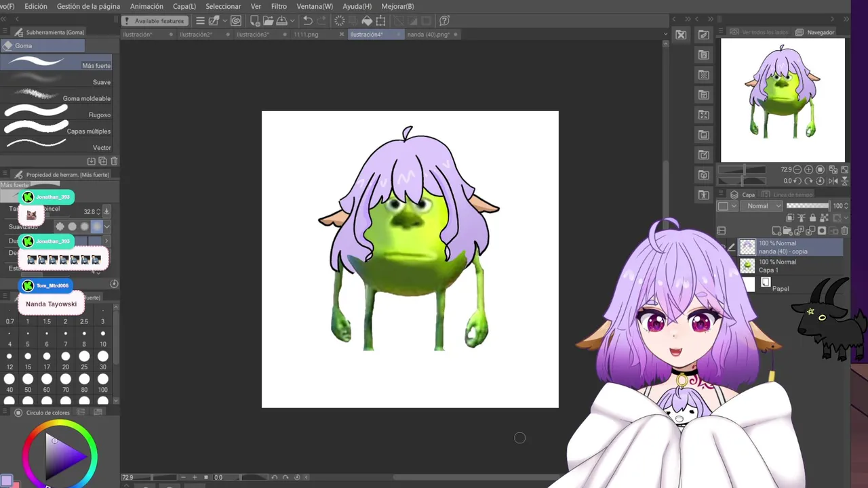Fit canvas to Navigator window

833,169
